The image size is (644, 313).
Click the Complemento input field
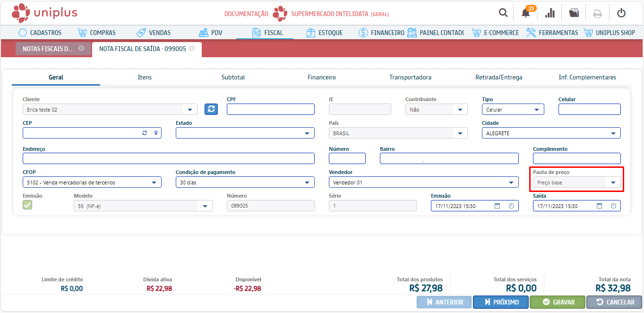(577, 158)
